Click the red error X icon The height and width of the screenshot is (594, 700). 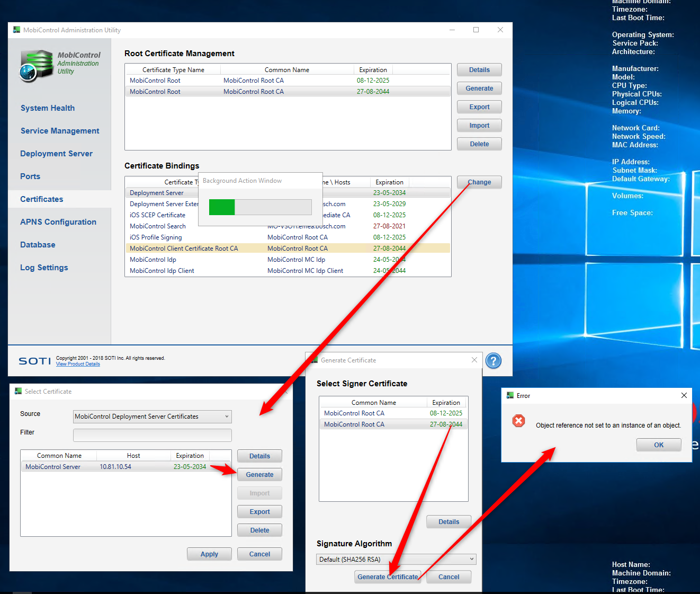tap(518, 421)
